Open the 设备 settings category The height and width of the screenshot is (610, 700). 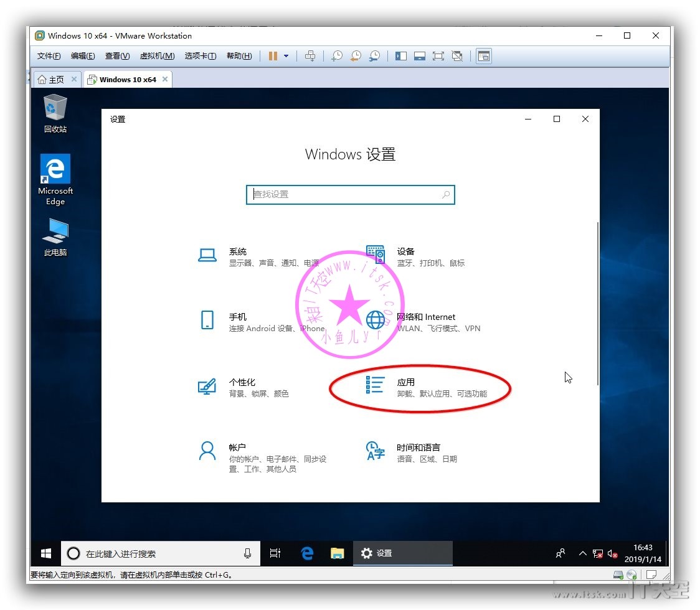click(x=415, y=257)
